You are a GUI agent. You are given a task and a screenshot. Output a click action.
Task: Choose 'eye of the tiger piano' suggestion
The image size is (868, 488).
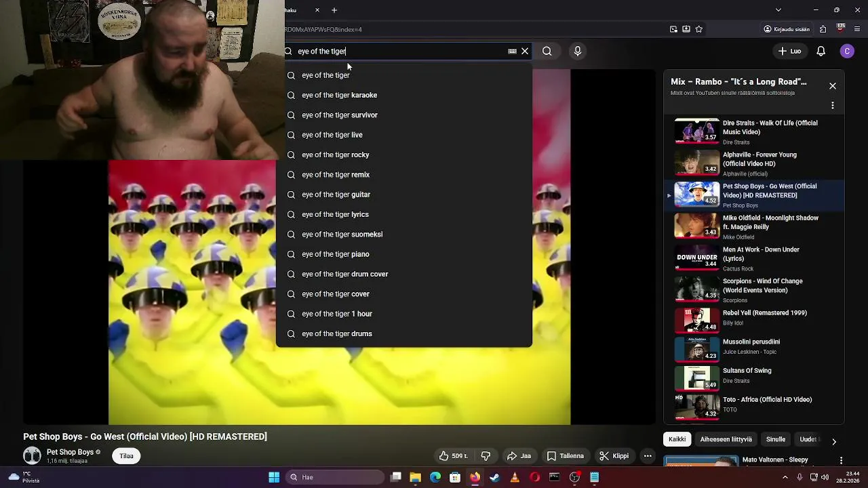403,254
